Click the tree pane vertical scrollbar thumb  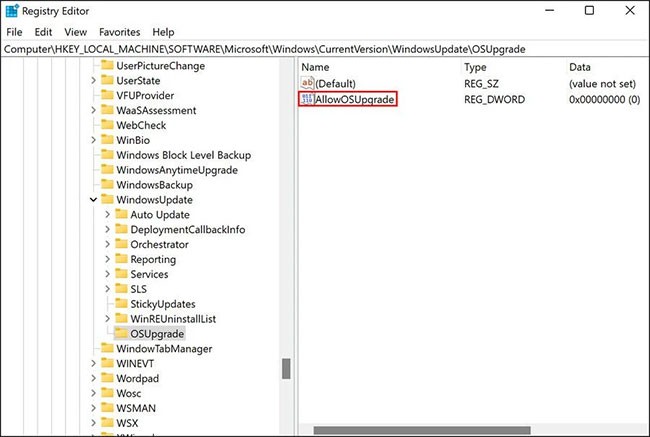click(286, 369)
